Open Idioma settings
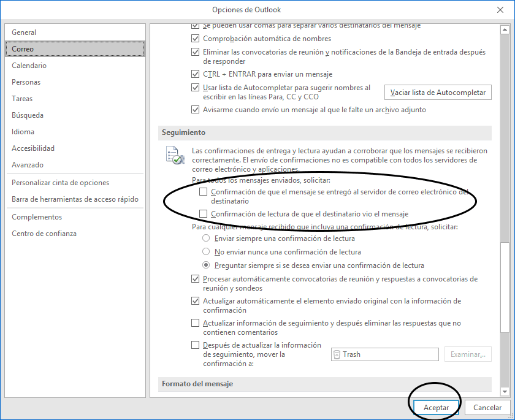The height and width of the screenshot is (420, 515). click(75, 132)
